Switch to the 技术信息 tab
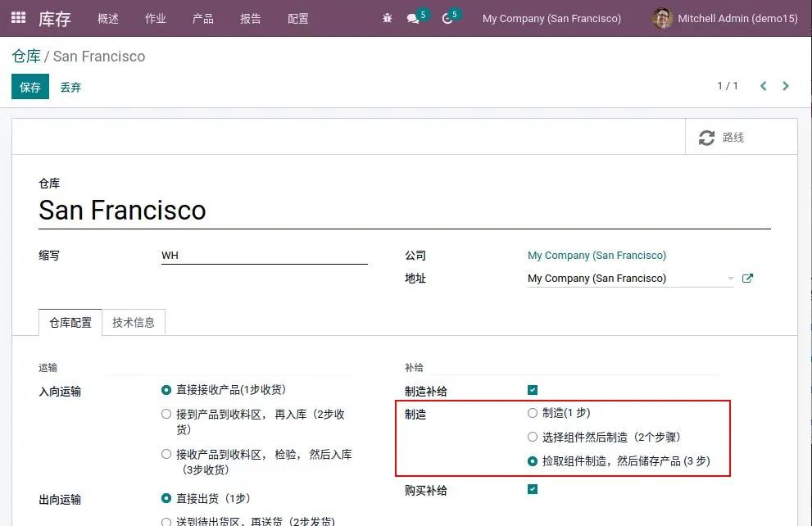812x526 pixels. 134,323
